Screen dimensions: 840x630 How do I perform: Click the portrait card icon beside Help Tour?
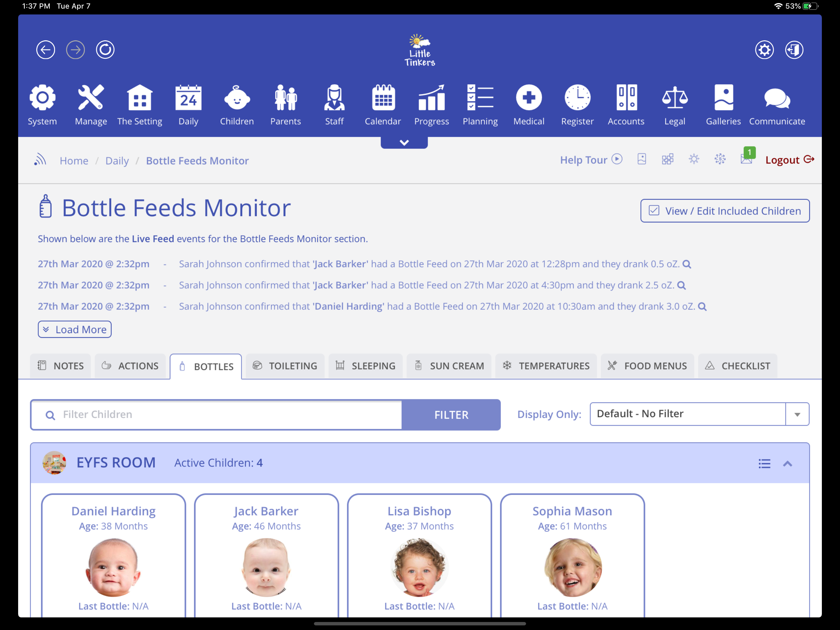(642, 159)
